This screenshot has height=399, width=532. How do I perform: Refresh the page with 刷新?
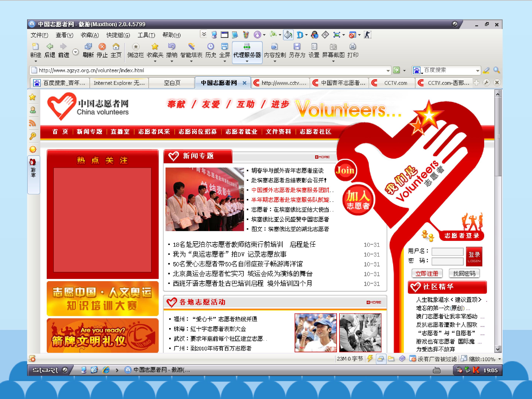point(88,46)
